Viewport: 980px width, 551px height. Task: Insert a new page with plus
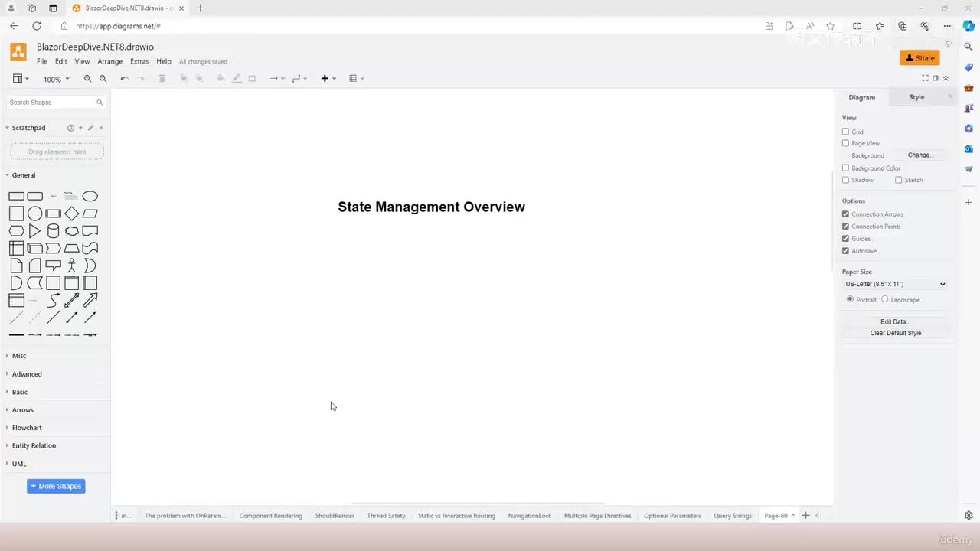(x=805, y=516)
